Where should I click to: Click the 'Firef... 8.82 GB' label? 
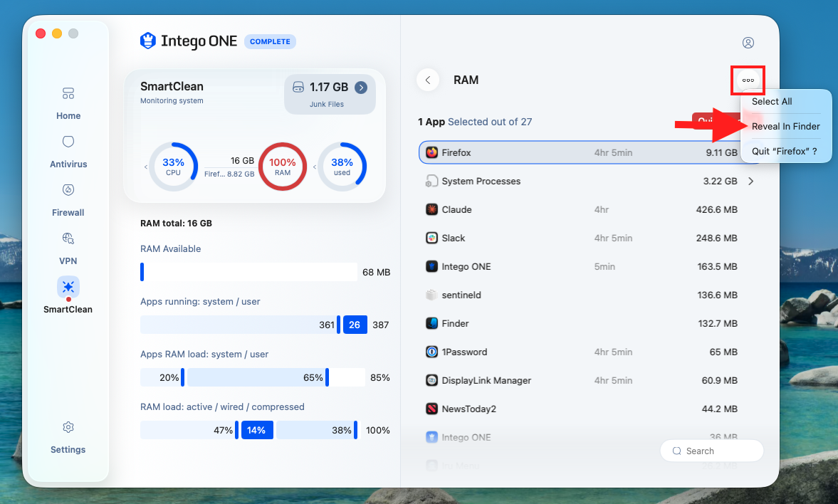click(x=229, y=174)
